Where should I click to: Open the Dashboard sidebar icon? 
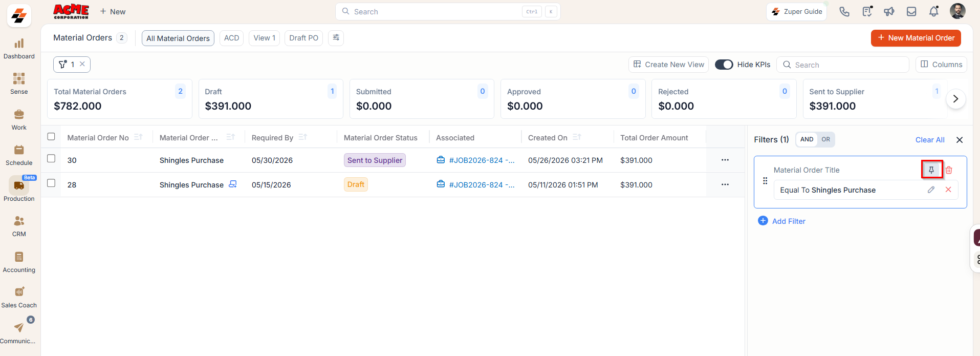(19, 49)
